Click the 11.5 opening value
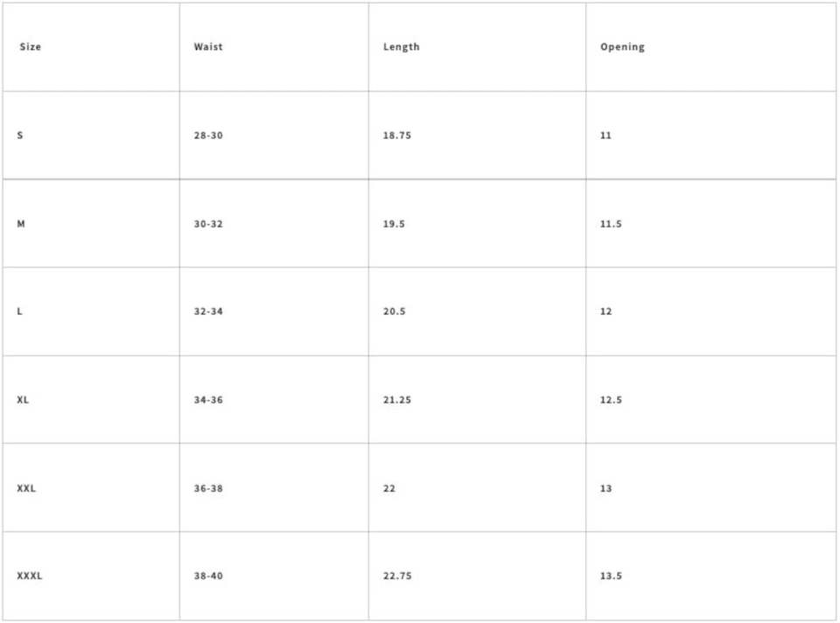 point(611,224)
